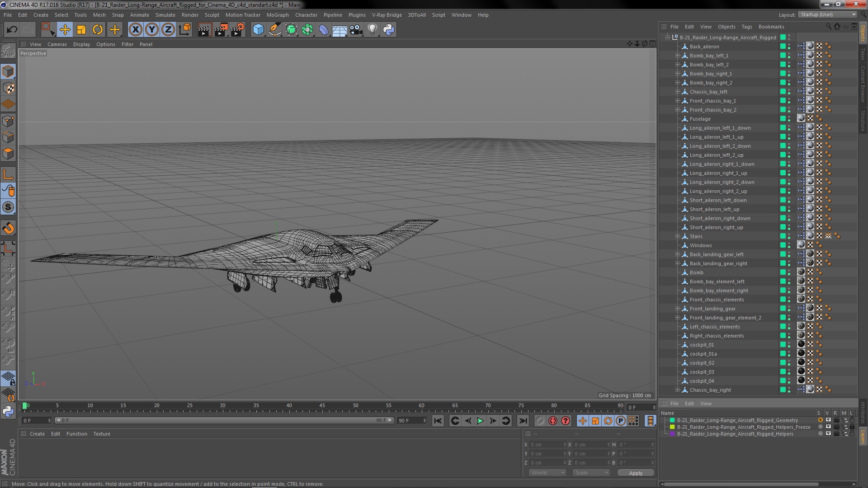Toggle X axis lock
Image resolution: width=868 pixels, height=488 pixels.
[135, 30]
